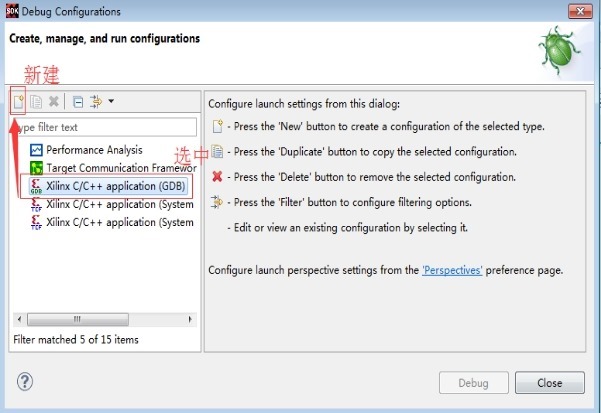
Task: Click the Debug button
Action: (x=474, y=382)
